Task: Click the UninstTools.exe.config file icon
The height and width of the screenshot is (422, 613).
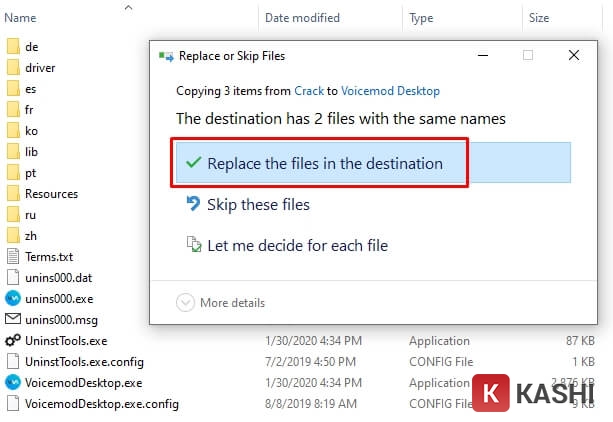Action: click(x=13, y=361)
